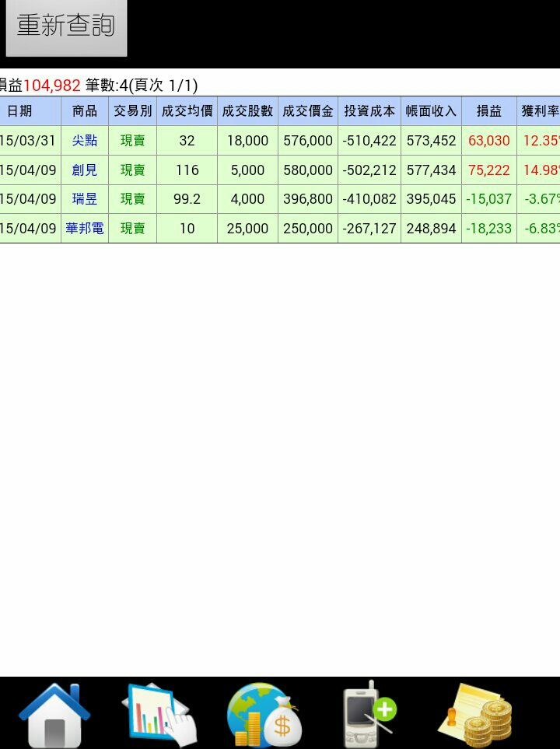Viewport: 560px width, 749px height.
Task: Click the loss value -15,037
Action: (x=488, y=198)
